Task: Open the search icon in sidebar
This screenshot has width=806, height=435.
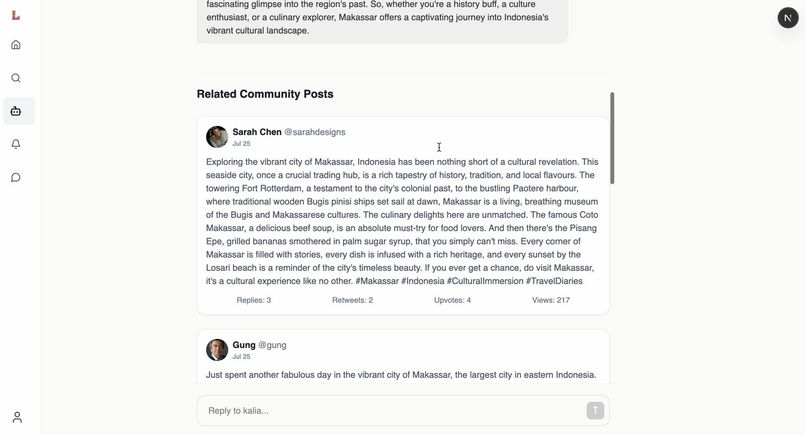Action: pos(16,78)
